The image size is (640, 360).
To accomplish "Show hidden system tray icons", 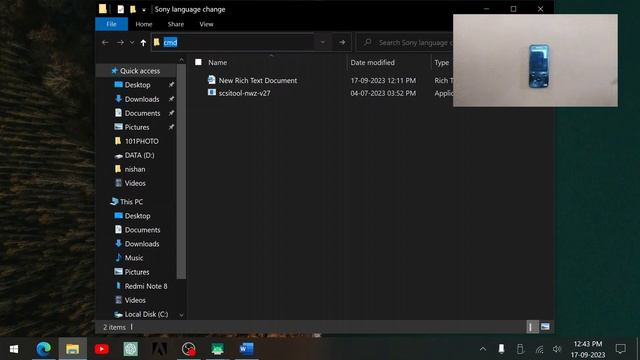I will point(483,349).
